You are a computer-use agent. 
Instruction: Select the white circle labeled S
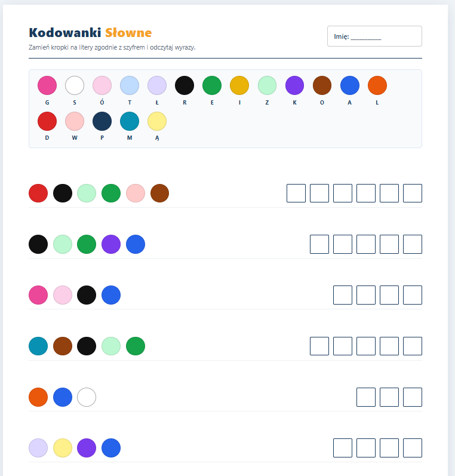(75, 85)
